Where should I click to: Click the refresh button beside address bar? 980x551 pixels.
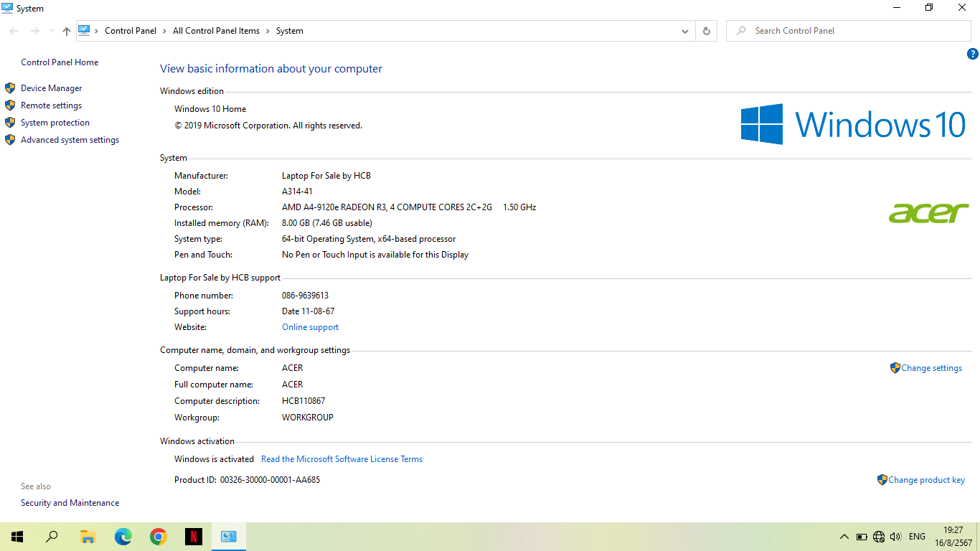pos(706,31)
